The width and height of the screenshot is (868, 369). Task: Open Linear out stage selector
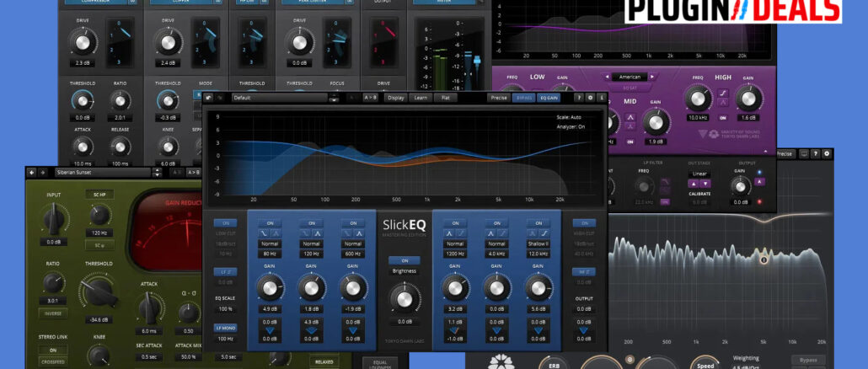699,174
